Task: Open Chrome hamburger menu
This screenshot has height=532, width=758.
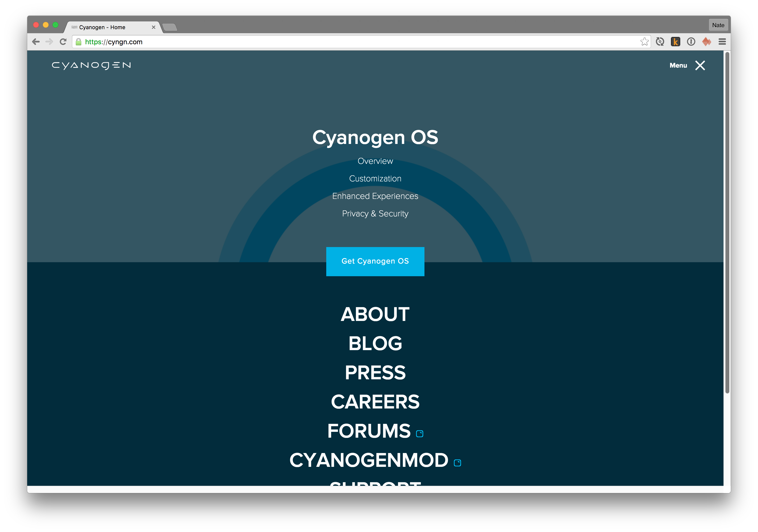Action: coord(722,42)
